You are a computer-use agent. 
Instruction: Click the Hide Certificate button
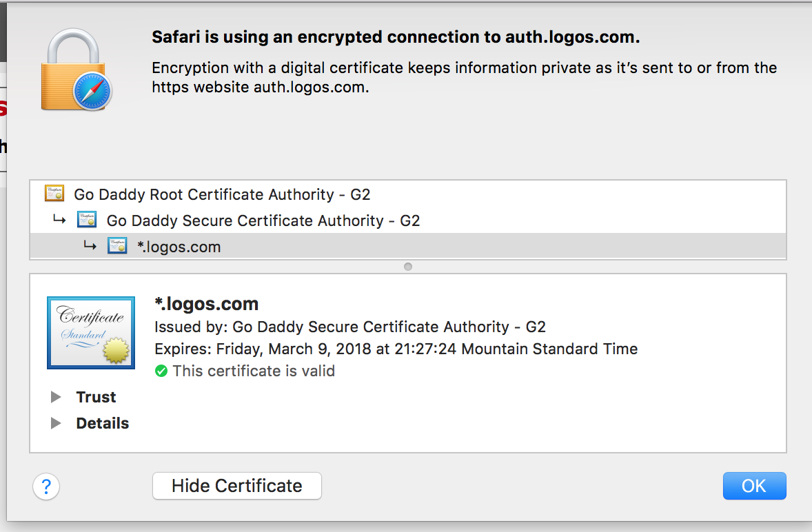tap(236, 486)
